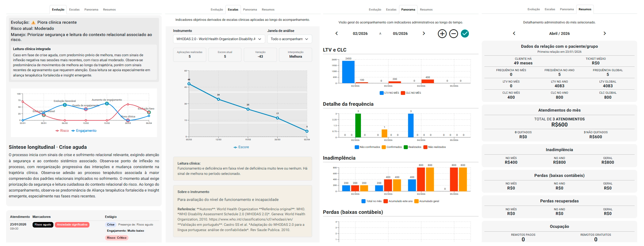Click the Realizados green legend swatch
The height and width of the screenshot is (246, 644).
click(x=406, y=147)
